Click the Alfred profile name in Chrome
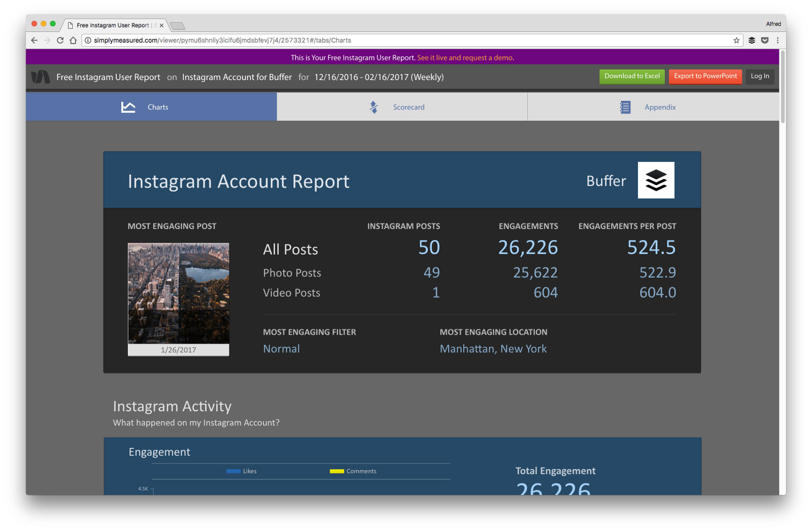Image resolution: width=812 pixels, height=532 pixels. [x=773, y=24]
